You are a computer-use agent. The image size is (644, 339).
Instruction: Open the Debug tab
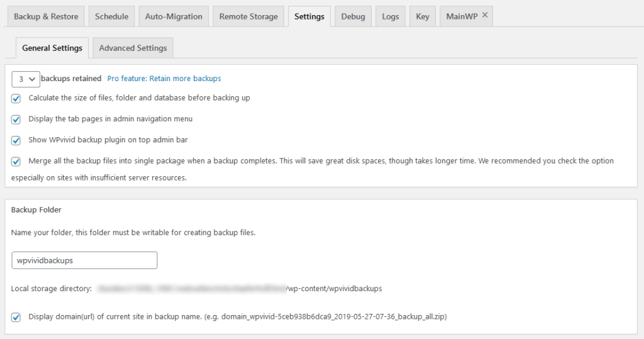[x=353, y=16]
